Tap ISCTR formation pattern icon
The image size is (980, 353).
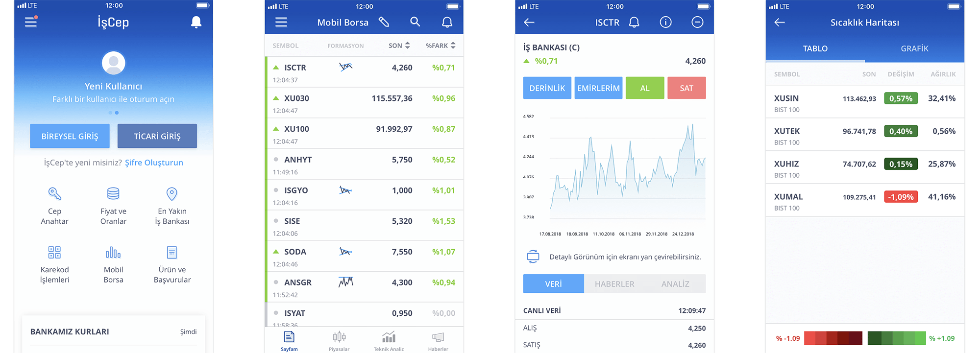345,67
